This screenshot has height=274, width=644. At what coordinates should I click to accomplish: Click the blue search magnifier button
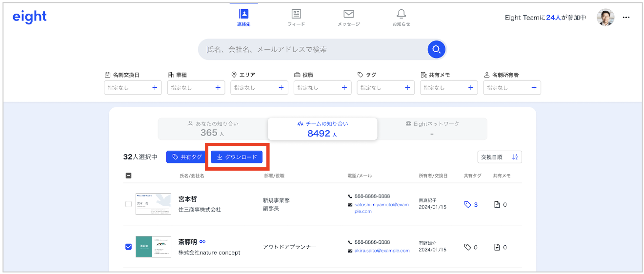point(436,49)
